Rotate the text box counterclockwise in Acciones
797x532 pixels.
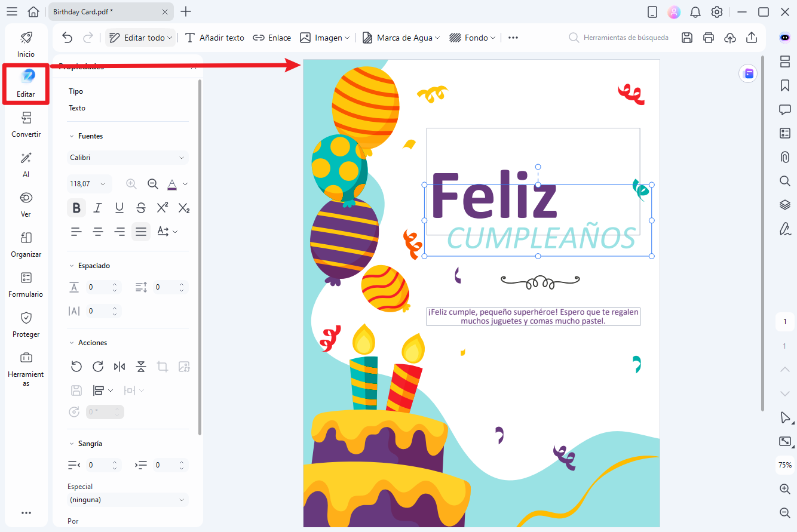click(x=76, y=366)
